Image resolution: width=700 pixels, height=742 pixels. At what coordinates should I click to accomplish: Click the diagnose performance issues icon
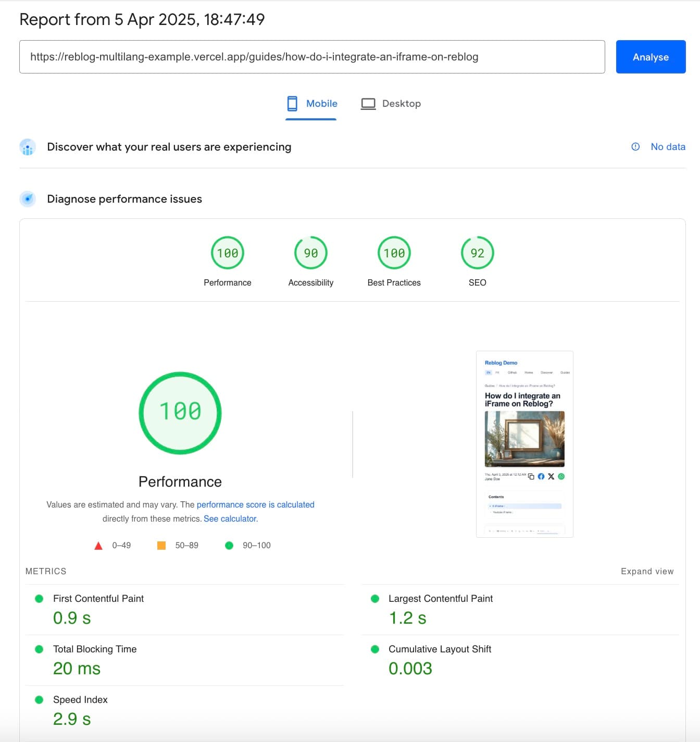(28, 199)
